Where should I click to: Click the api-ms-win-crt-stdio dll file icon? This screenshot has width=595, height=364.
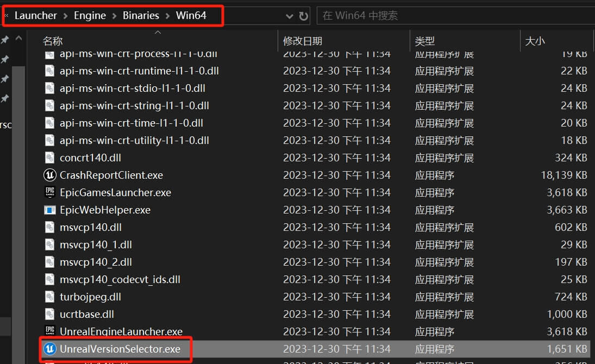[49, 89]
